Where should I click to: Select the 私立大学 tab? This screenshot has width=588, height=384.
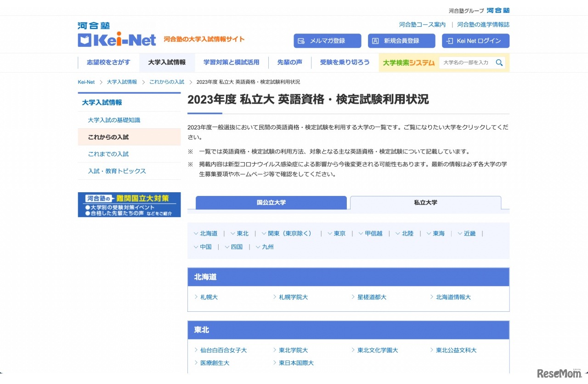click(425, 203)
